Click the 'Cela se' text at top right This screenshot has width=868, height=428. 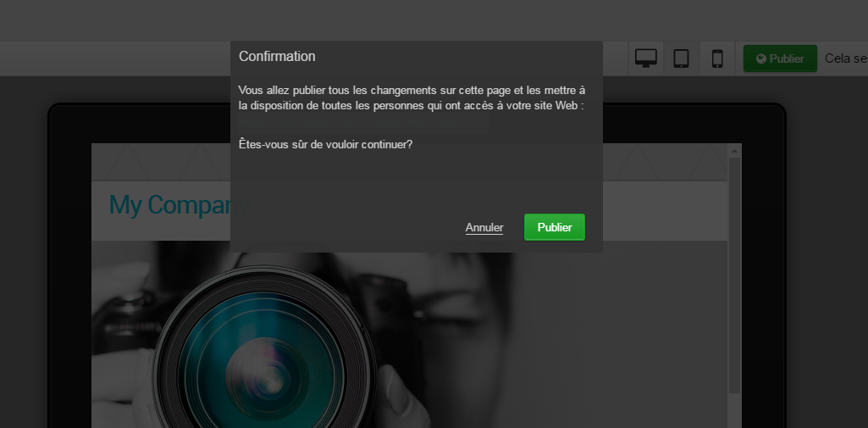(x=845, y=58)
